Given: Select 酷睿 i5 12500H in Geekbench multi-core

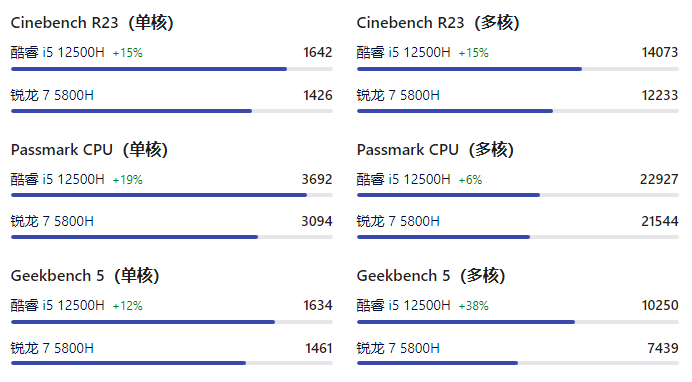Looking at the screenshot, I should click(x=403, y=305).
